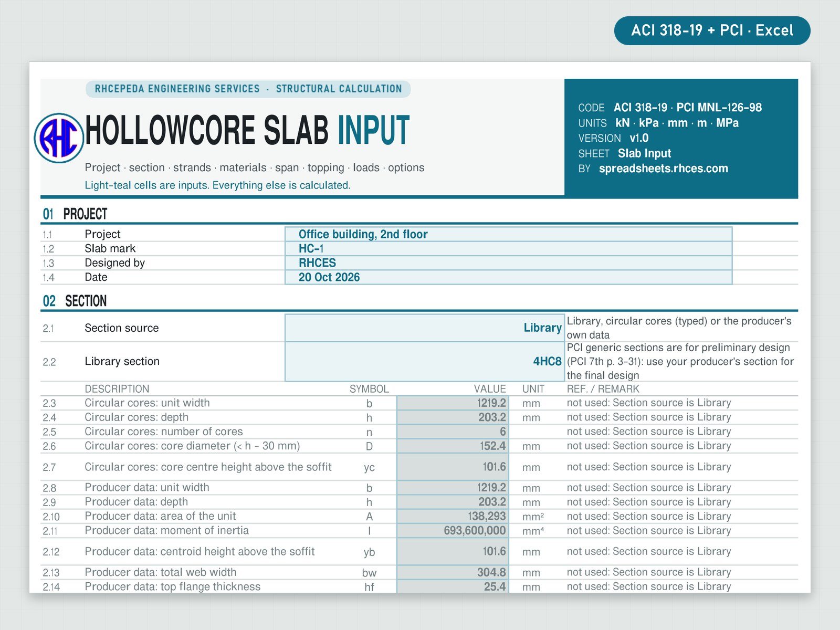Click the 'Circular cores: number of cores' label
Viewport: 840px width, 630px height.
coord(164,432)
